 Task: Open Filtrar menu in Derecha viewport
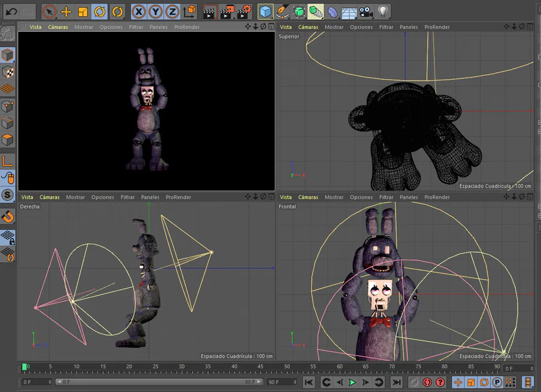(127, 197)
